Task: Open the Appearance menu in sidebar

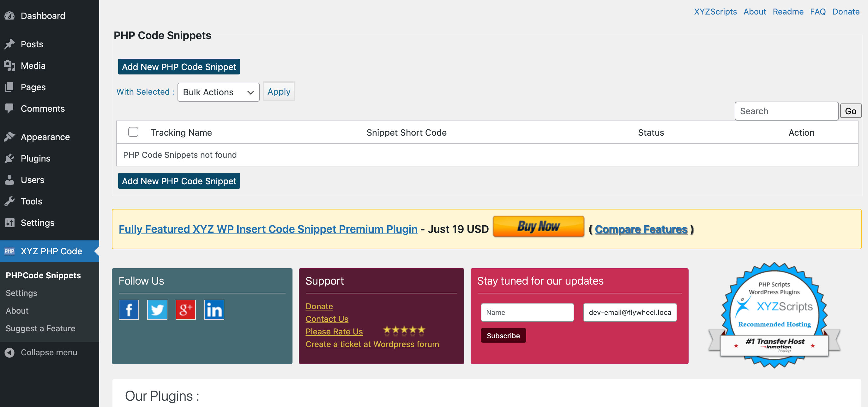Action: (45, 137)
